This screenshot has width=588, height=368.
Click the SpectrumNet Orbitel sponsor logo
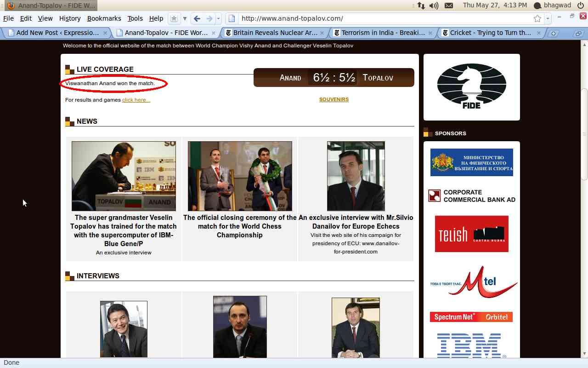pyautogui.click(x=471, y=317)
